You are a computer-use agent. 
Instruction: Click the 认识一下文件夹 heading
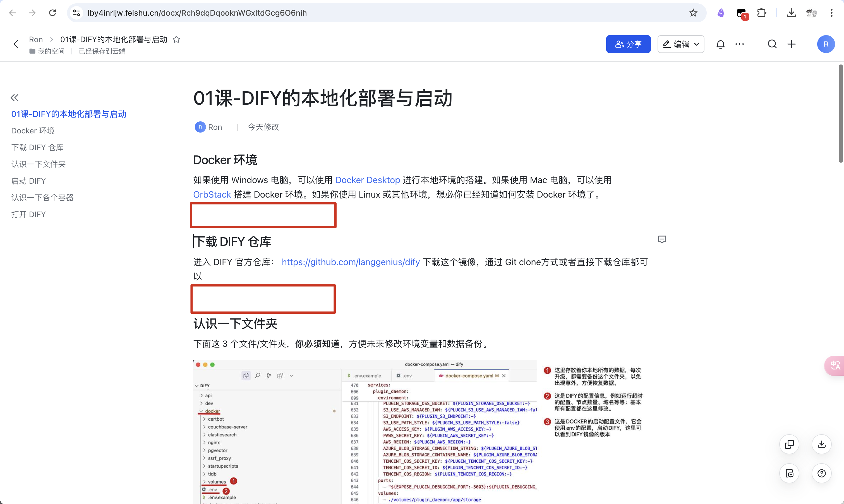point(235,324)
